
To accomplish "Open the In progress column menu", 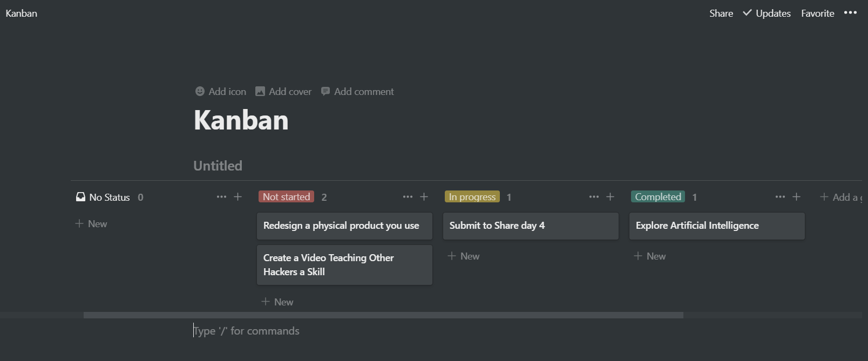I will [x=594, y=196].
